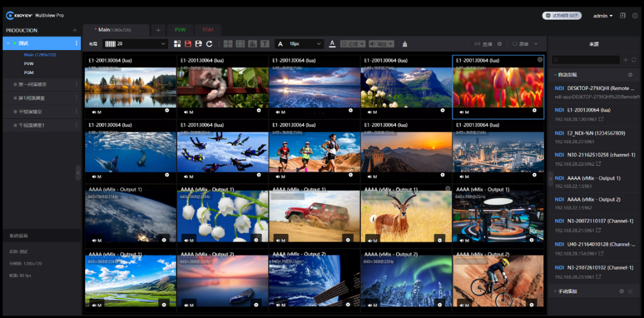Select PGM in the production tree

click(x=29, y=72)
